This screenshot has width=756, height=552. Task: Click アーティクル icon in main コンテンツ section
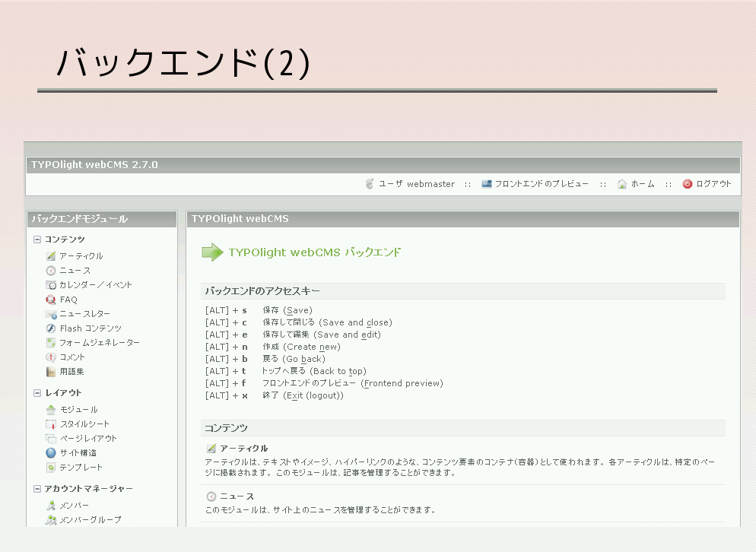click(211, 449)
